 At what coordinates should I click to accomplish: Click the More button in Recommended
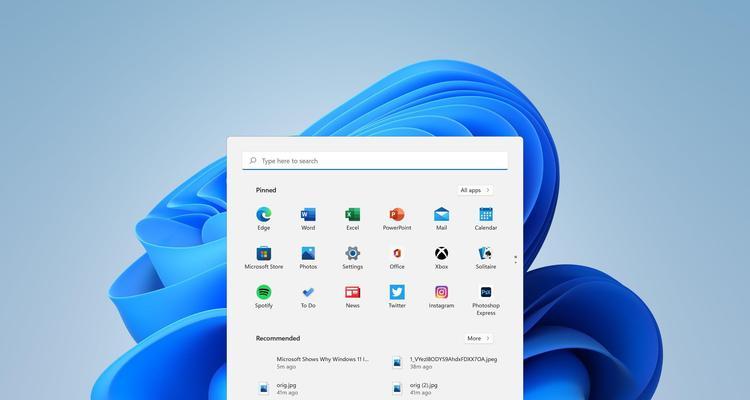pos(479,338)
